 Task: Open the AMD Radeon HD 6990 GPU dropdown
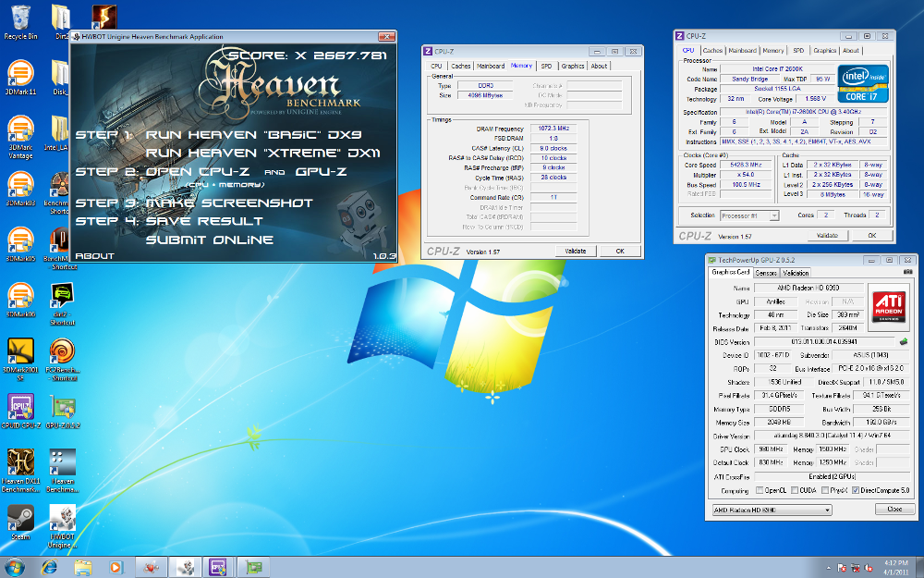pyautogui.click(x=772, y=510)
